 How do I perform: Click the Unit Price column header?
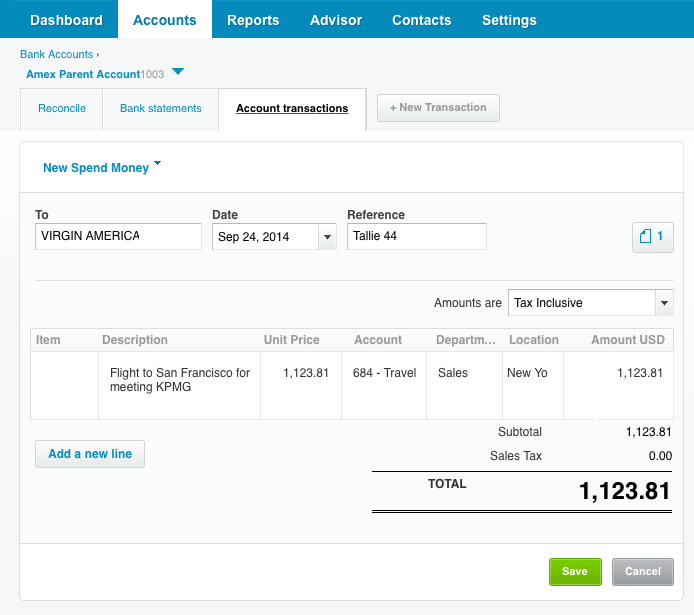292,340
